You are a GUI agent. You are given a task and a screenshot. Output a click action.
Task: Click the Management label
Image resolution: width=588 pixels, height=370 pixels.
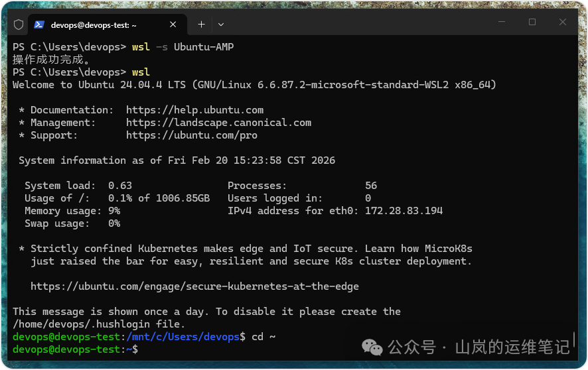coord(63,123)
